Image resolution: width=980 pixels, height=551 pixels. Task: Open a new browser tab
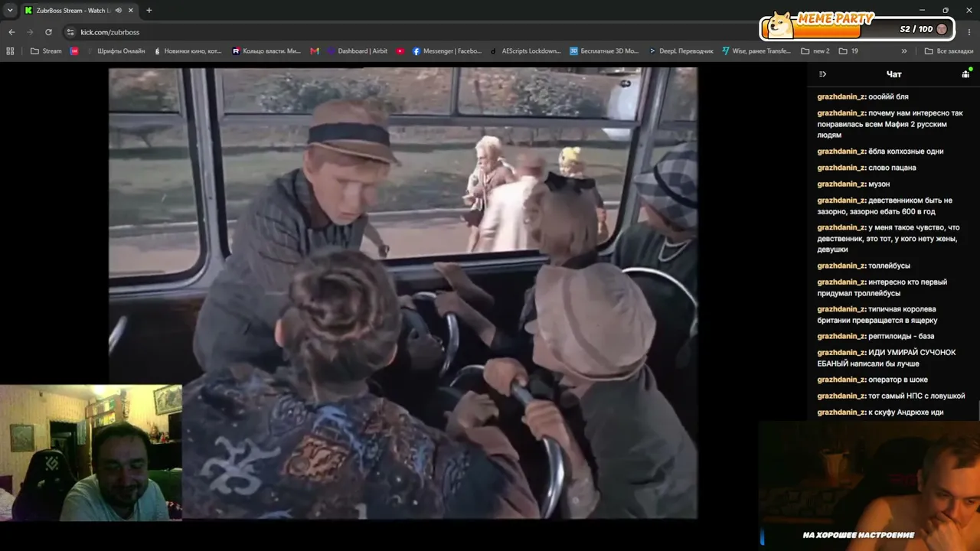[149, 11]
